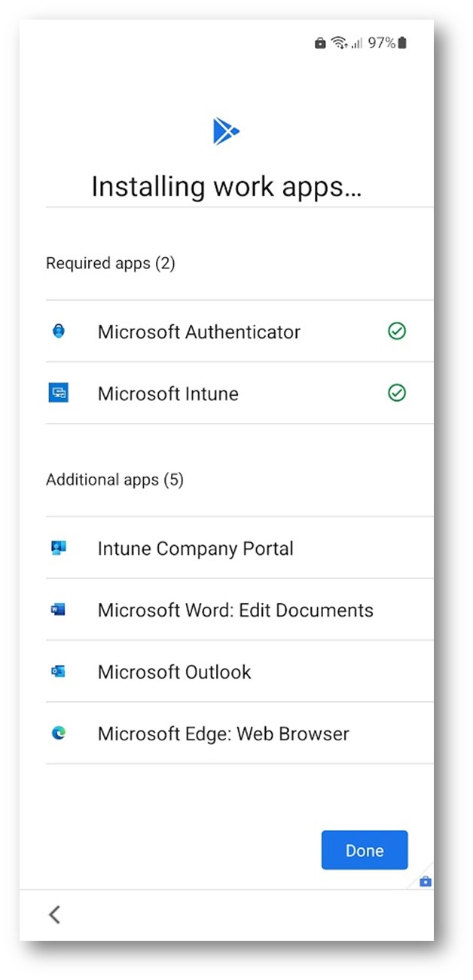The image size is (473, 980).
Task: Tap the Intune Company Portal icon
Action: click(58, 548)
